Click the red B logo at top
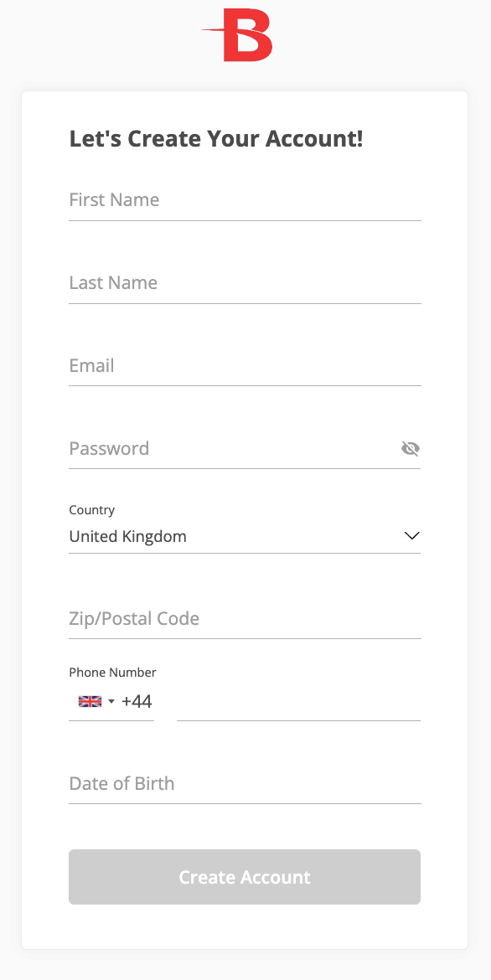This screenshot has height=980, width=491. (238, 36)
